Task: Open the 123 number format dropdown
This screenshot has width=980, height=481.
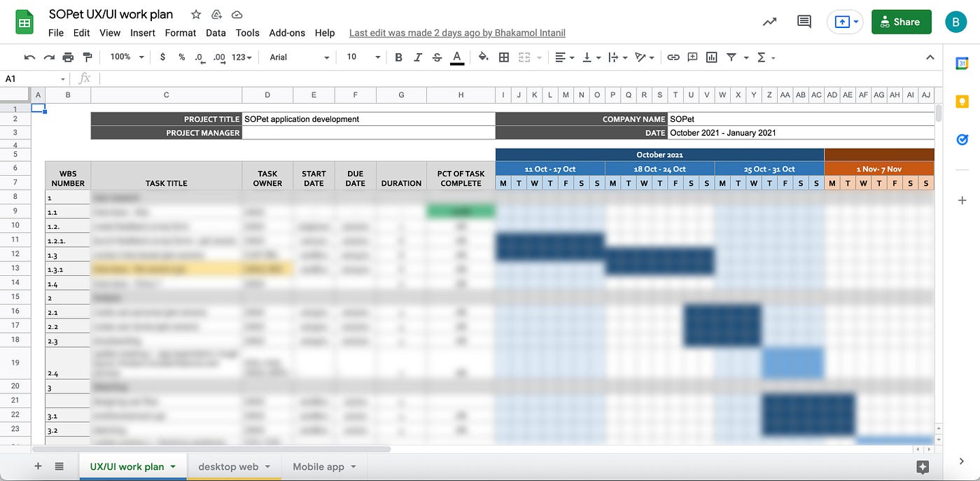Action: coord(241,57)
